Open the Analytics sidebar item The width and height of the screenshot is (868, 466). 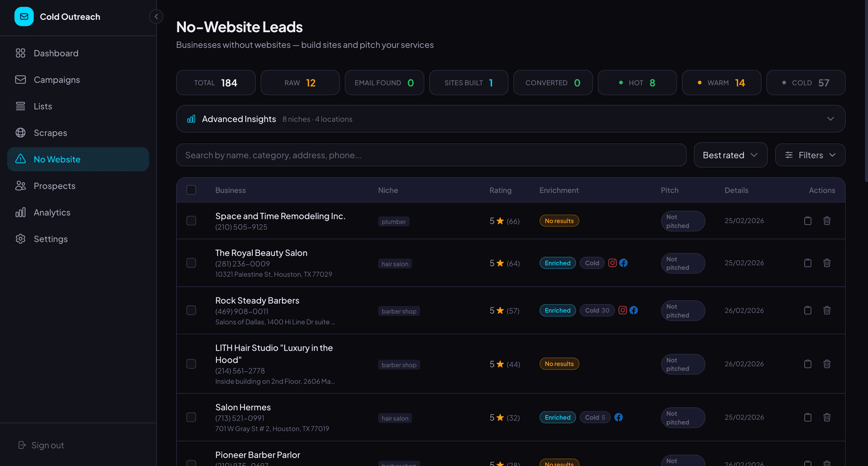[x=52, y=212]
